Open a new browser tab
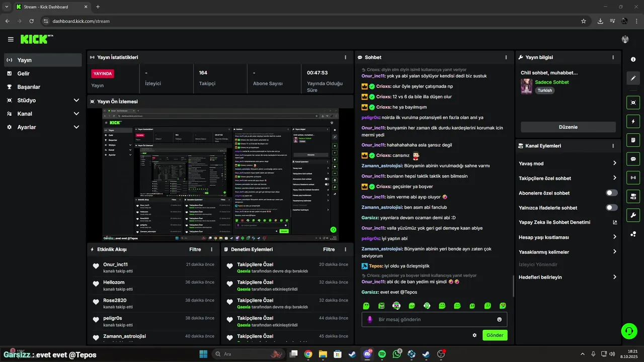 tap(98, 7)
